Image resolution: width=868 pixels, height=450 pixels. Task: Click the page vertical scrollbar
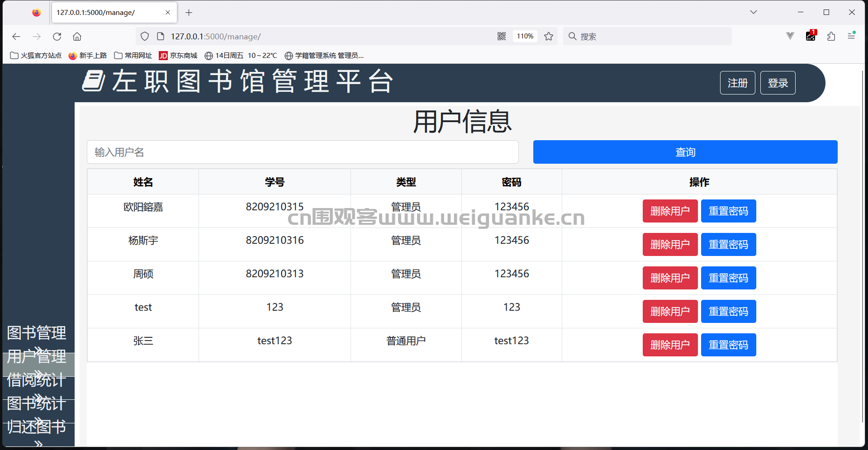[x=863, y=246]
